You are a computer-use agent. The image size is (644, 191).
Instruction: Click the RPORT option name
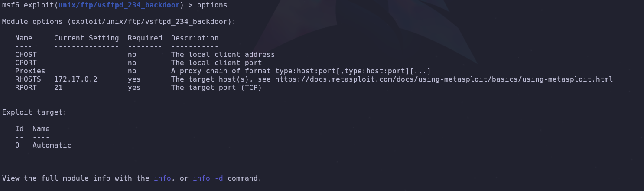pos(26,88)
